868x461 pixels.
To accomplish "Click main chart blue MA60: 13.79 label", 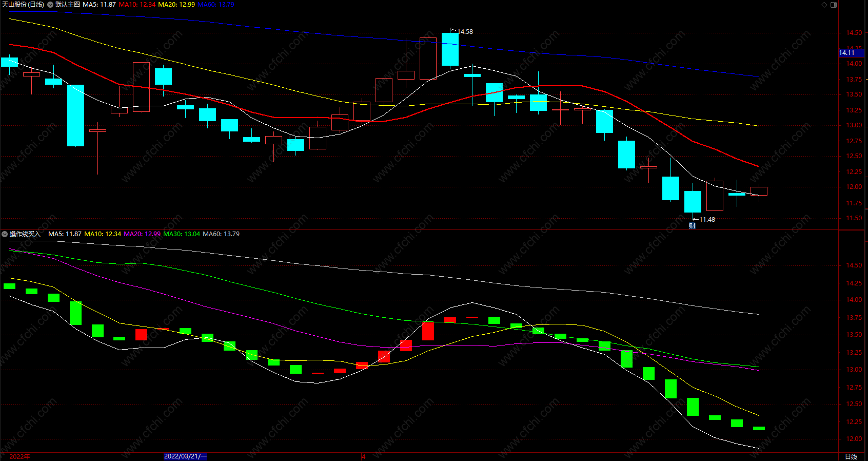I will 216,5.
